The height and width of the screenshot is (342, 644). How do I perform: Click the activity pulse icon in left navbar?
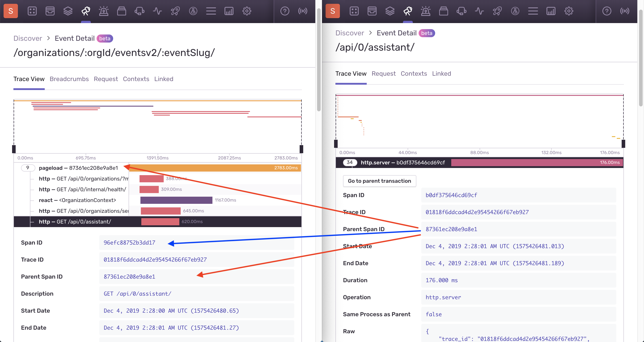point(157,11)
